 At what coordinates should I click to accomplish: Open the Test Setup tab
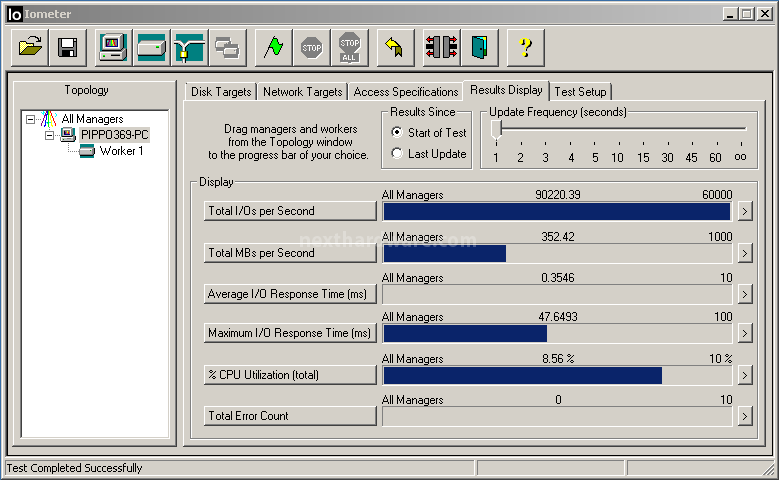click(580, 92)
